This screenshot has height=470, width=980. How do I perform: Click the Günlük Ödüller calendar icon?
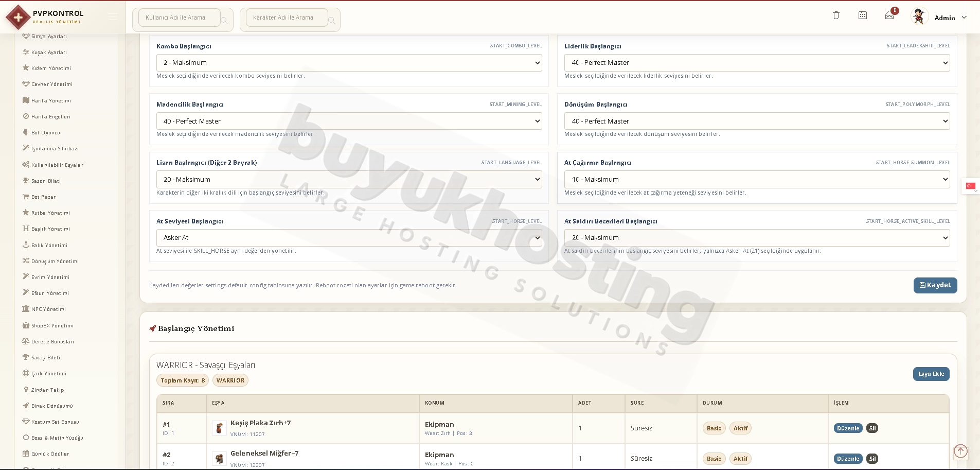[x=26, y=454]
